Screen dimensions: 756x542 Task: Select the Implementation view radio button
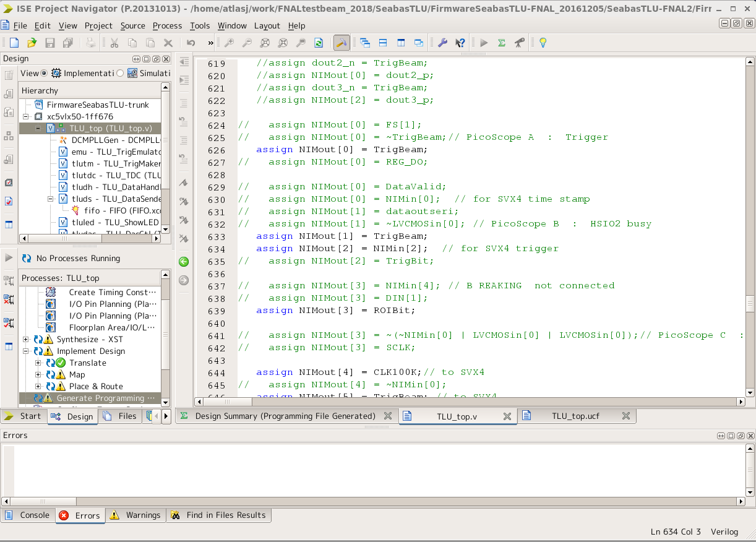tap(44, 73)
